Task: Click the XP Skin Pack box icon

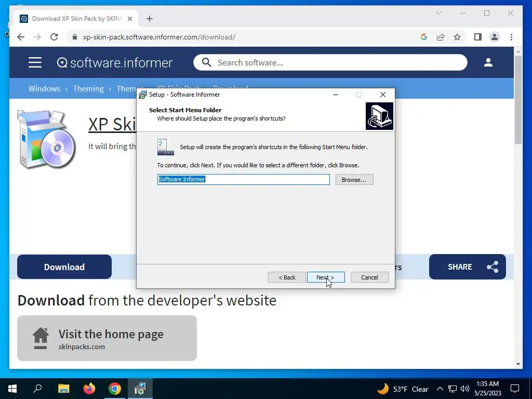Action: pos(46,139)
